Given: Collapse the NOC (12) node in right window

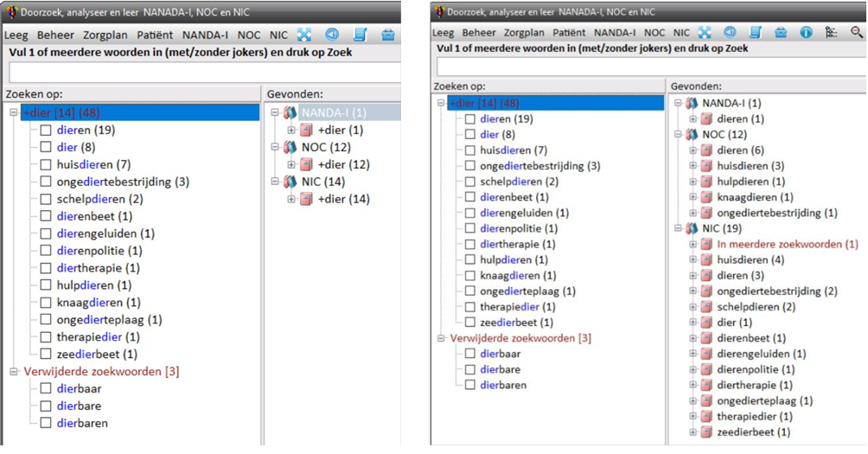Looking at the screenshot, I should pos(679,135).
